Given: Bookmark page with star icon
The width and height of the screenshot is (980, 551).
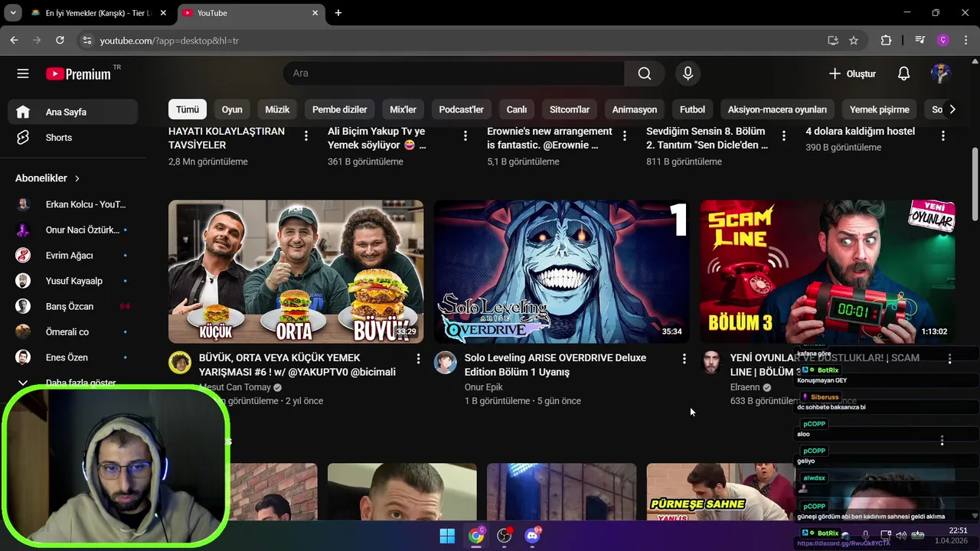Looking at the screenshot, I should click(854, 41).
